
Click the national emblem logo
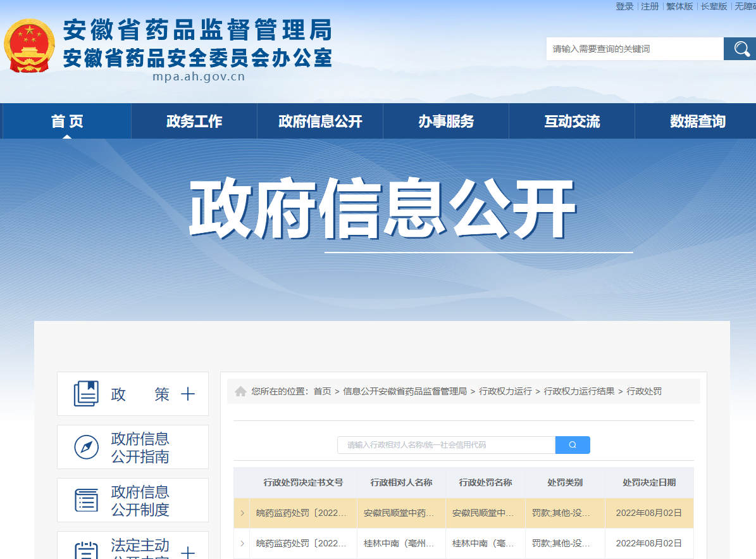(x=29, y=46)
